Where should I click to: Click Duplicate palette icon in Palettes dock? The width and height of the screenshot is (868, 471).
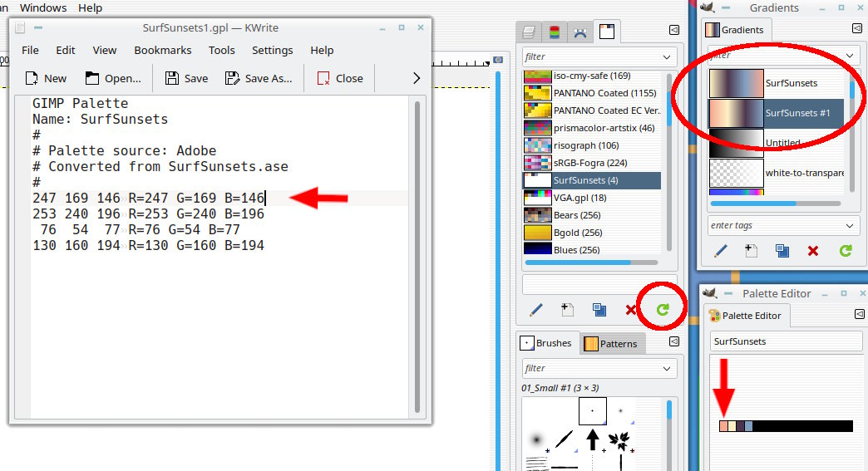click(599, 310)
